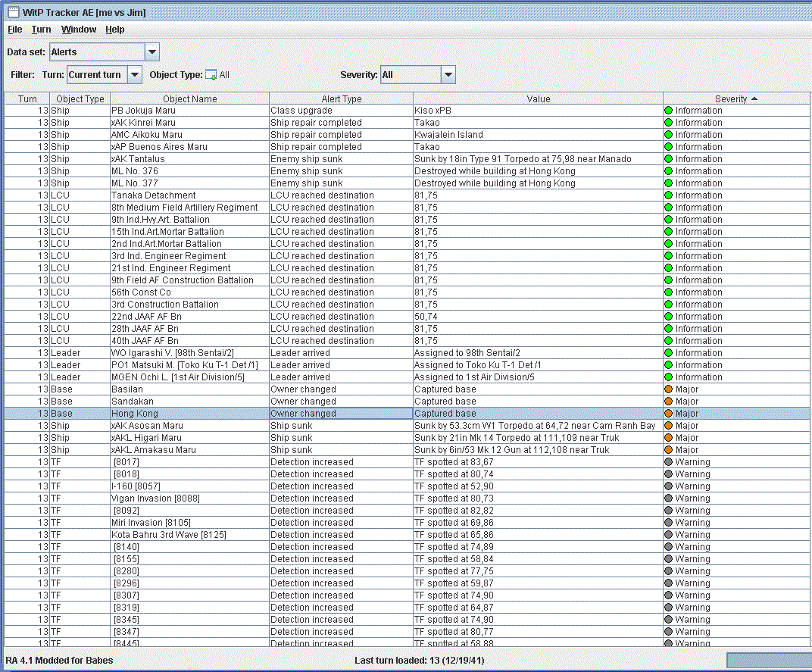Click green severity icon for PB Jokuja Maru

(669, 111)
